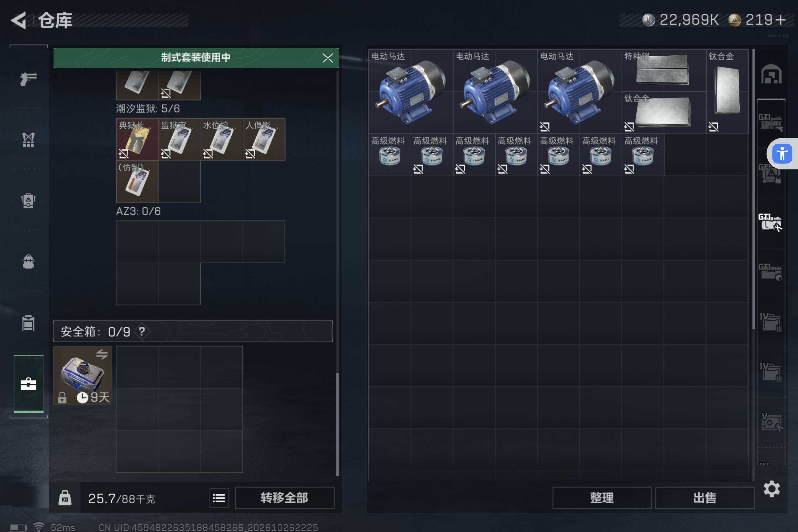The width and height of the screenshot is (798, 532).
Task: Open the clipboard category in the sidebar
Action: [x=28, y=323]
